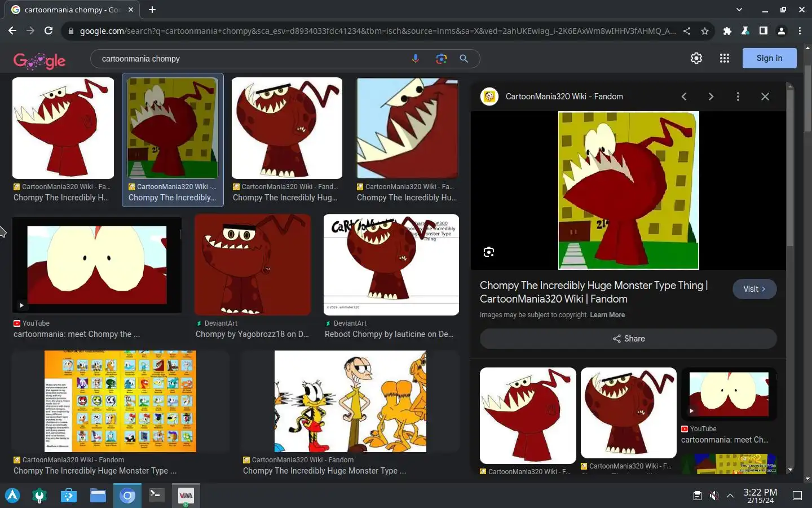The width and height of the screenshot is (812, 508).
Task: Open the cartoon characters group thumbnail
Action: (350, 401)
